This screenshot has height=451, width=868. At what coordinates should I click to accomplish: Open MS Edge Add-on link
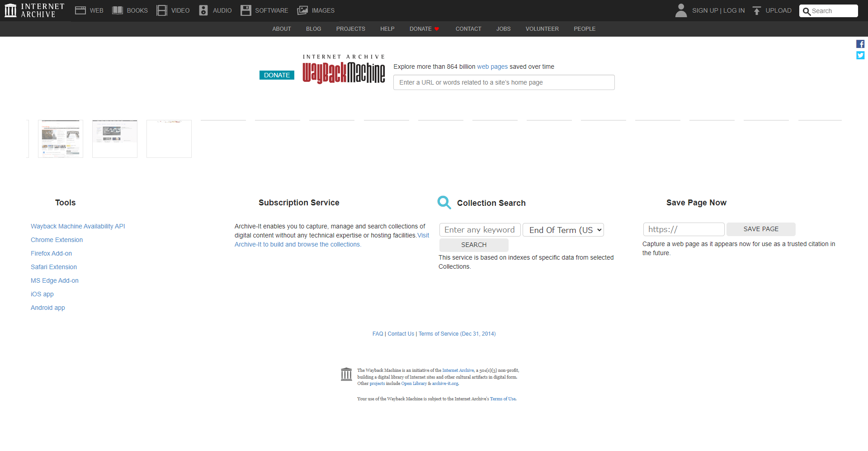pyautogui.click(x=55, y=280)
